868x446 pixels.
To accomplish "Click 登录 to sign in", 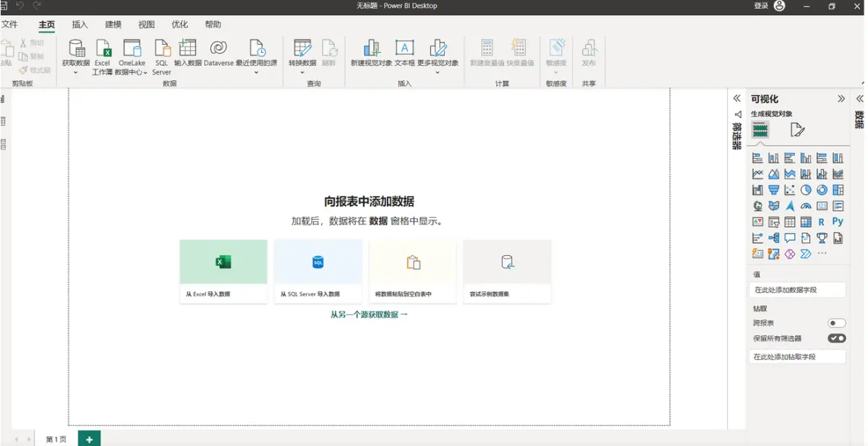I will point(761,6).
